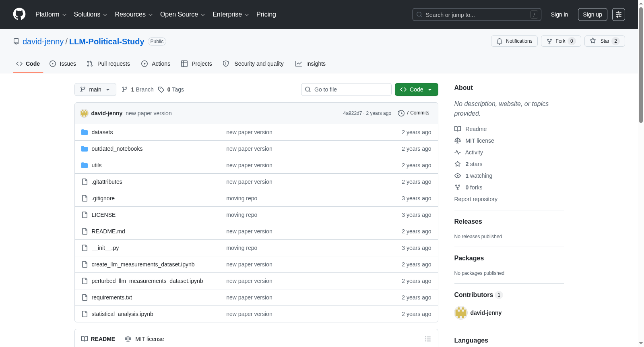Click the branch icon next to 1 Branch
The image size is (644, 347).
(x=125, y=89)
